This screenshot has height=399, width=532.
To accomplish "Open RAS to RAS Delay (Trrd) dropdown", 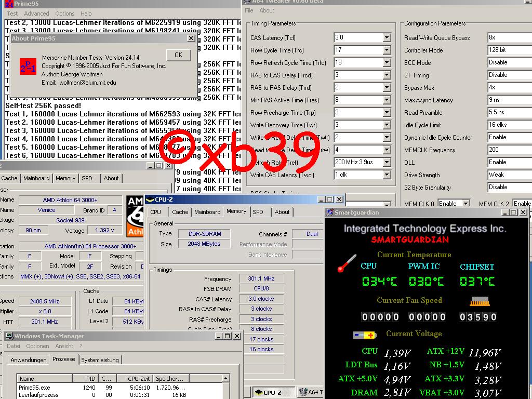I will [387, 87].
